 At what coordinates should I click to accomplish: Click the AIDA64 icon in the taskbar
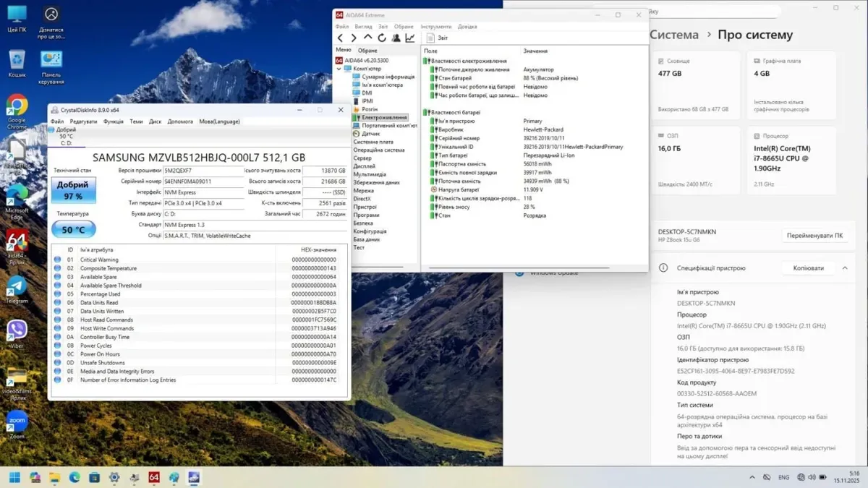(x=153, y=477)
